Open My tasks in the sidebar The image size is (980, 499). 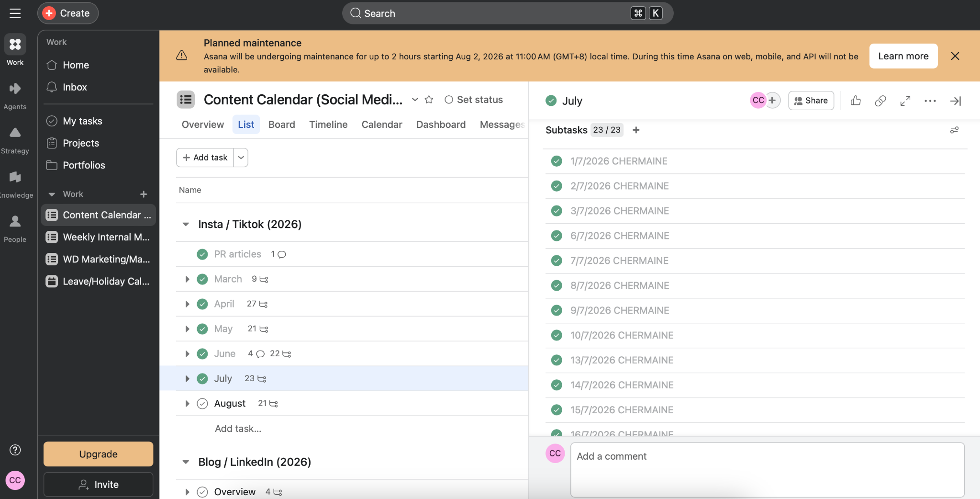[98, 121]
